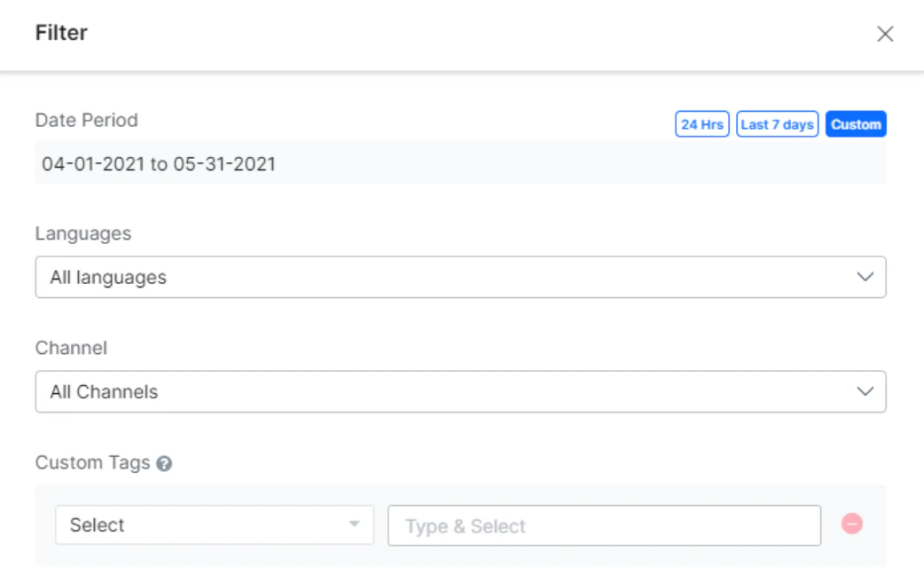Image resolution: width=924 pixels, height=583 pixels.
Task: Click the 04-01-2021 to 05-31-2021 date field
Action: point(266,160)
